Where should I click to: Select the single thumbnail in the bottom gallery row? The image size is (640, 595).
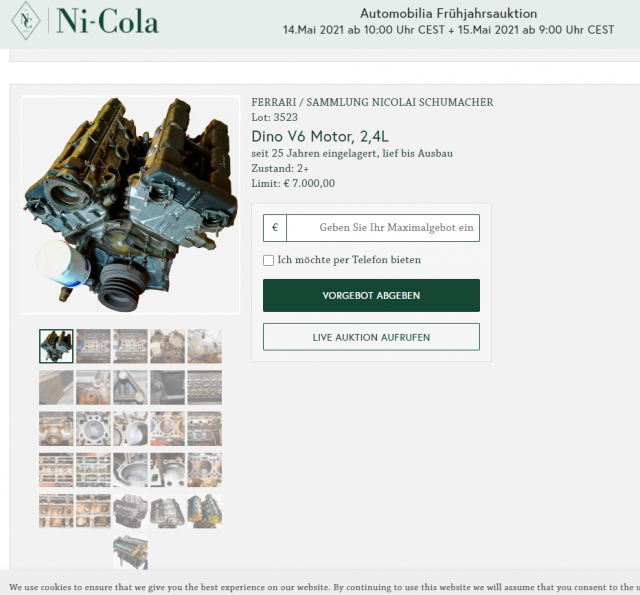[130, 551]
